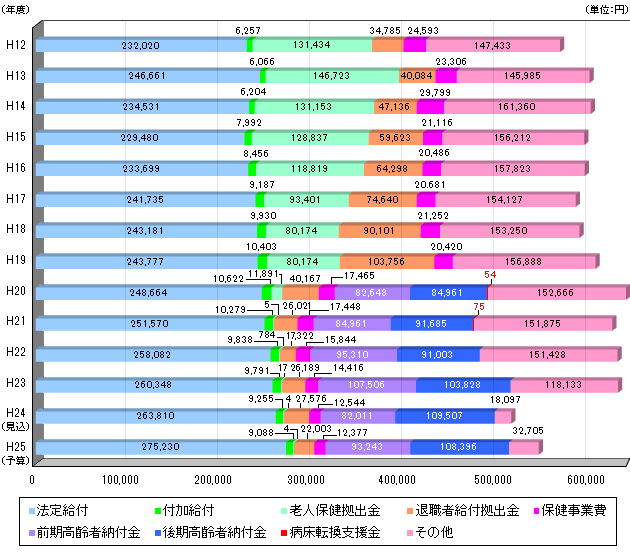The height and width of the screenshot is (559, 630).
Task: Click the H17 orange segment 74,640
Action: coord(383,200)
